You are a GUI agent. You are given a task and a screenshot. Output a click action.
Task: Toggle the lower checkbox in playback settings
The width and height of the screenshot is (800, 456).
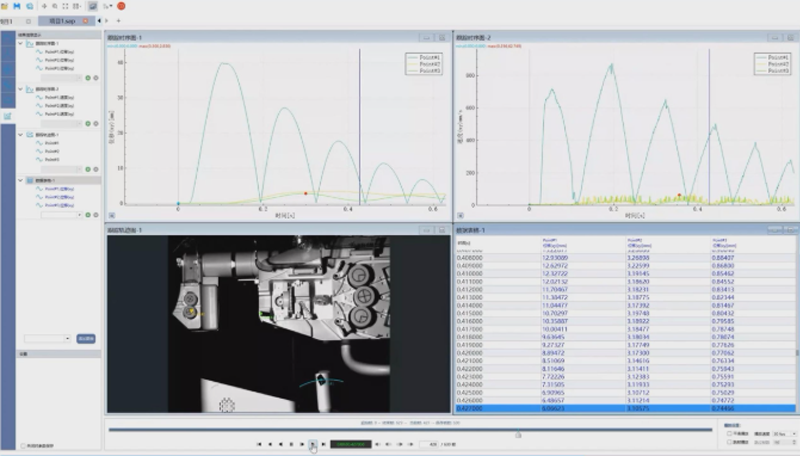click(730, 442)
